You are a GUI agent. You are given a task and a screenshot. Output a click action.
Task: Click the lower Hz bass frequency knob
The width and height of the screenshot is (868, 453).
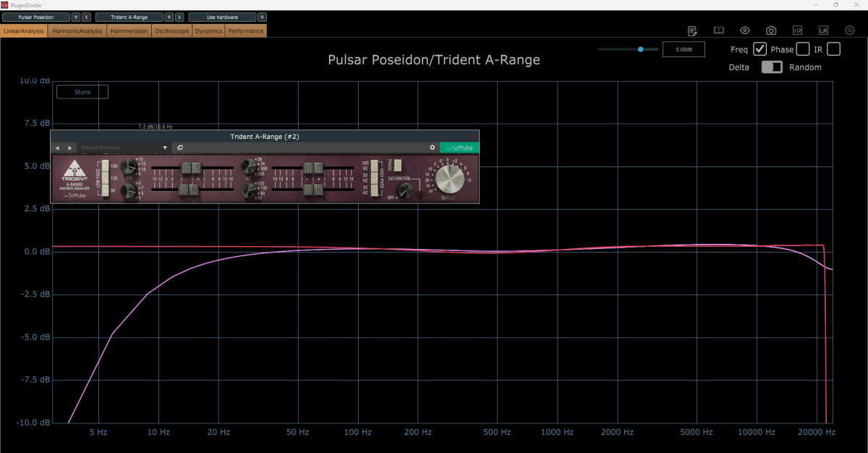pyautogui.click(x=249, y=190)
